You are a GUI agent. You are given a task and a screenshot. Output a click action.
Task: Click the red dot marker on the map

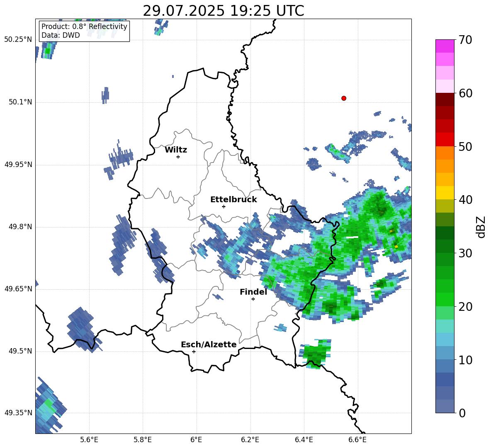click(344, 98)
